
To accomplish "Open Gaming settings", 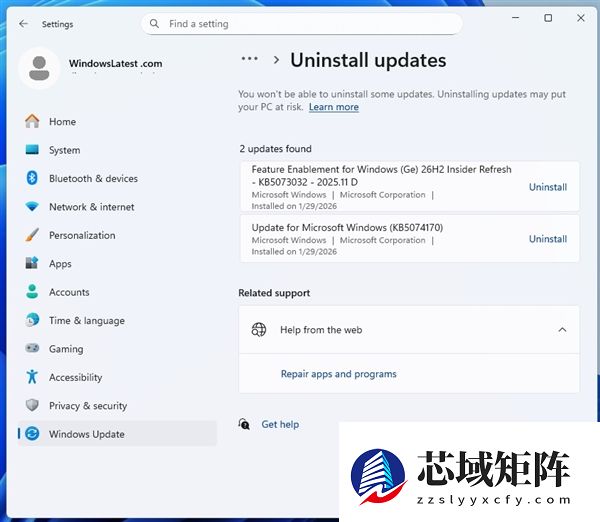I will coord(117,348).
